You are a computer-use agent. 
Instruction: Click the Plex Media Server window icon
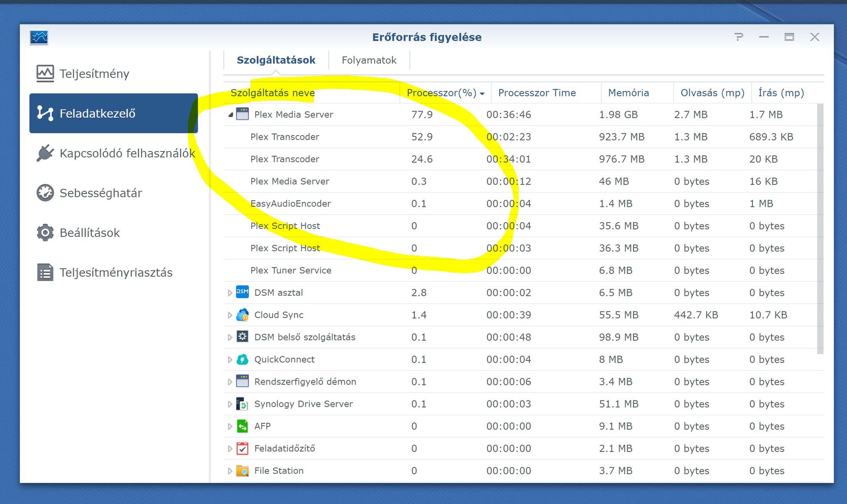242,114
